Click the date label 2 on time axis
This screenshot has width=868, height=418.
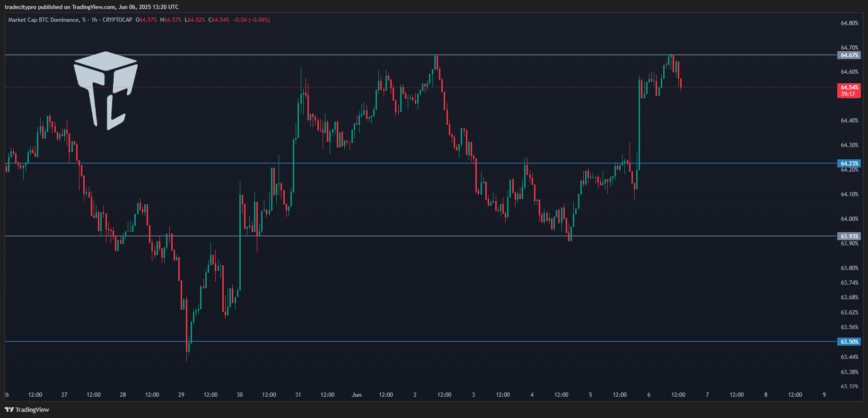(x=415, y=395)
